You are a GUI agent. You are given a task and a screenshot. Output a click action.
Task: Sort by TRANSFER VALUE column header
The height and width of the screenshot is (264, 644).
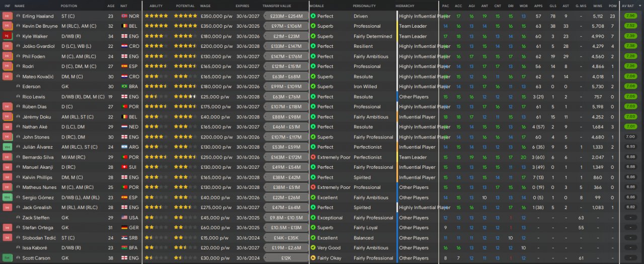tap(277, 6)
